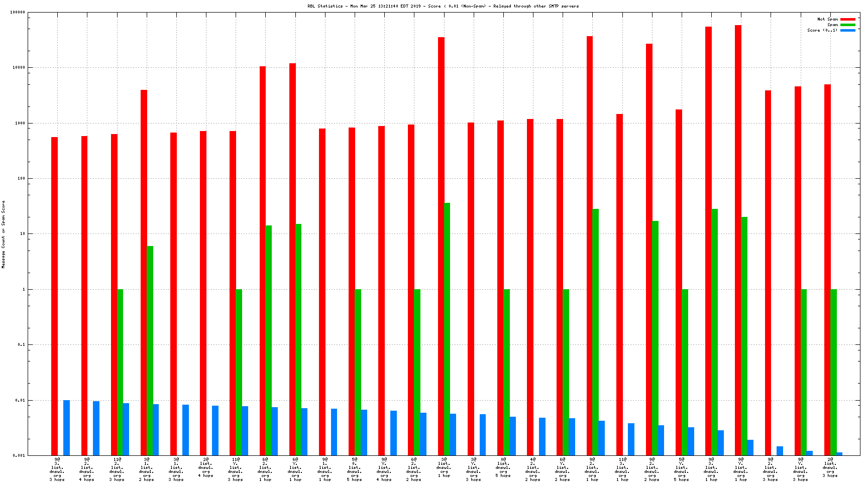
Task: Click the green Spam legend swatch
Action: coord(847,25)
